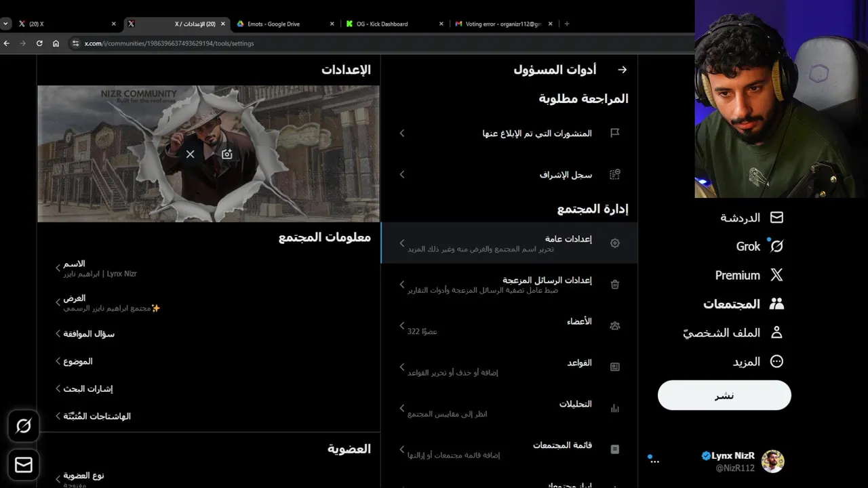Click browser home button
This screenshot has width=868, height=488.
point(56,43)
